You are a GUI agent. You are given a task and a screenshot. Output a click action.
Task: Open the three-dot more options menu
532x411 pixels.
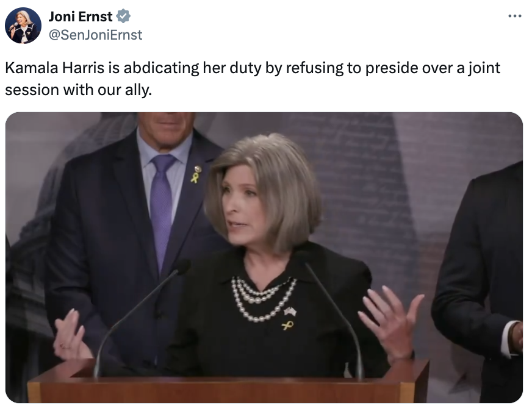515,16
